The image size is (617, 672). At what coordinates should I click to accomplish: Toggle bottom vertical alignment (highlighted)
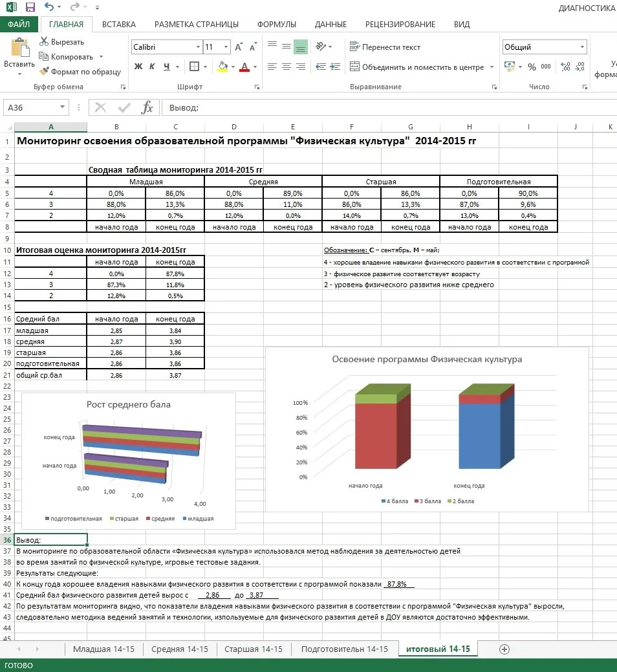[301, 47]
